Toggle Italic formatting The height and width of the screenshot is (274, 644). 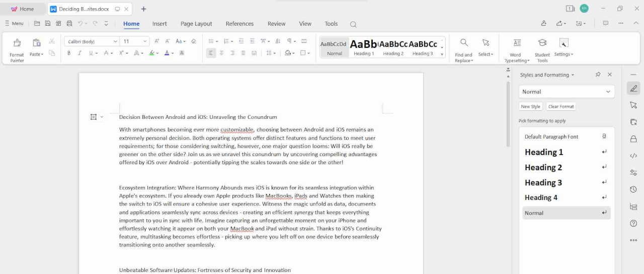79,53
